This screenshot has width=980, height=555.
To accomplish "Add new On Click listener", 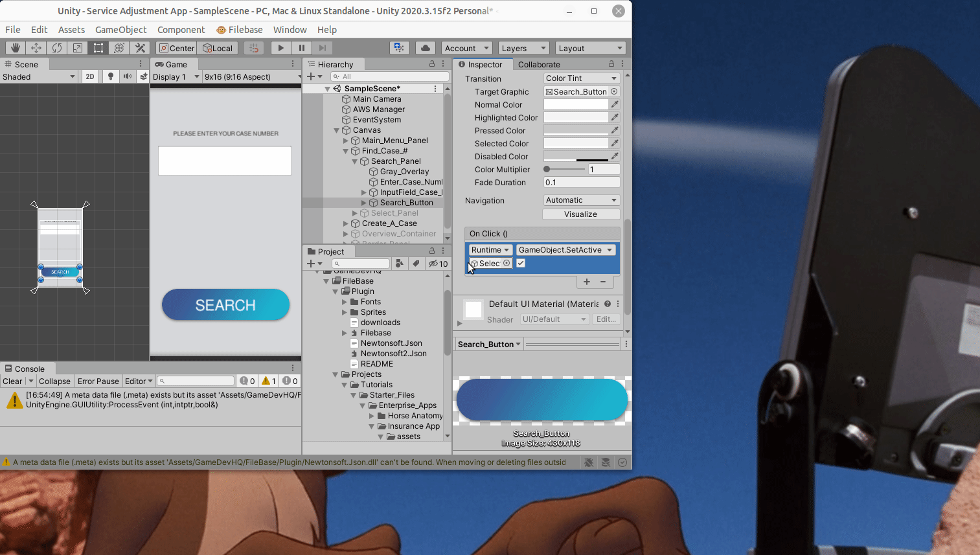I will click(587, 282).
